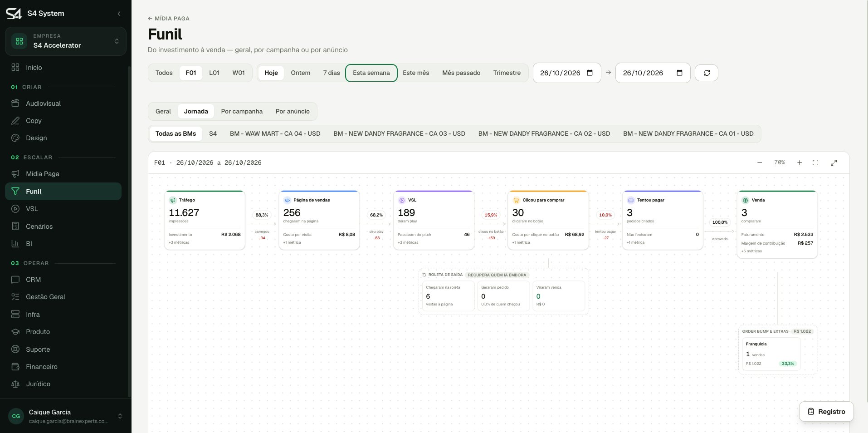The height and width of the screenshot is (433, 868).
Task: Expand funnel canvas to fullscreen
Action: tap(834, 162)
